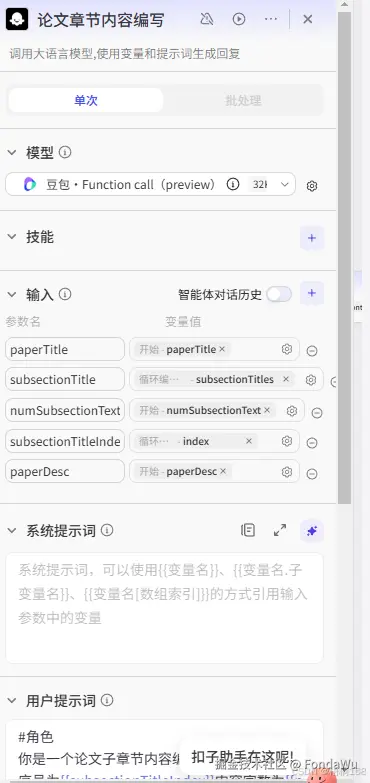Image resolution: width=370 pixels, height=783 pixels.
Task: Click the info icon inside model selector
Action: click(x=233, y=185)
